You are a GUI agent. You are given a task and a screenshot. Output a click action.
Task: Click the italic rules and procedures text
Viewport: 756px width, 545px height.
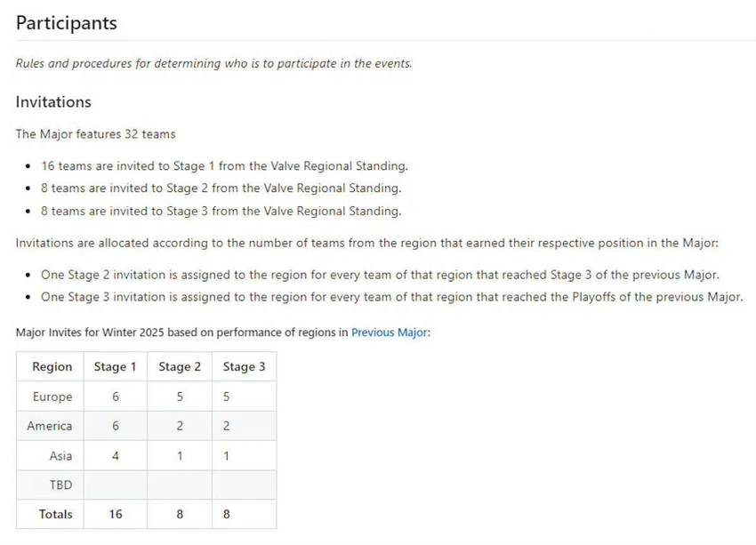(214, 64)
